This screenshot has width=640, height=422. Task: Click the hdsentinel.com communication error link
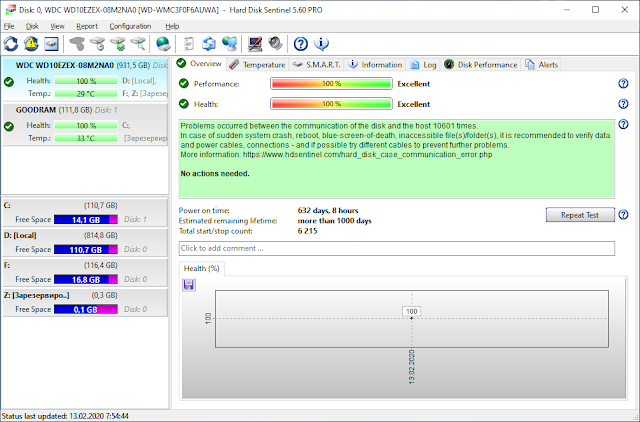coord(367,155)
